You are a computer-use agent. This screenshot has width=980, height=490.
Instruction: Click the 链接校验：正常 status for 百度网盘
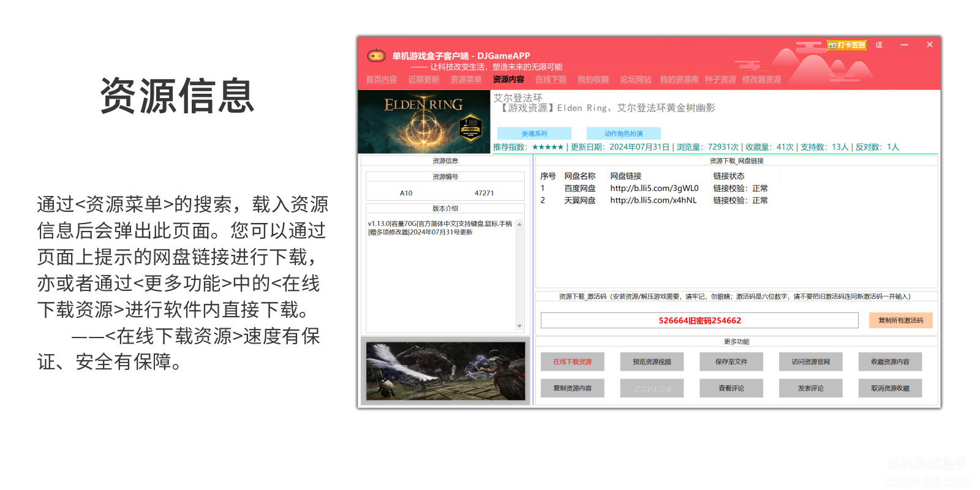tap(740, 189)
